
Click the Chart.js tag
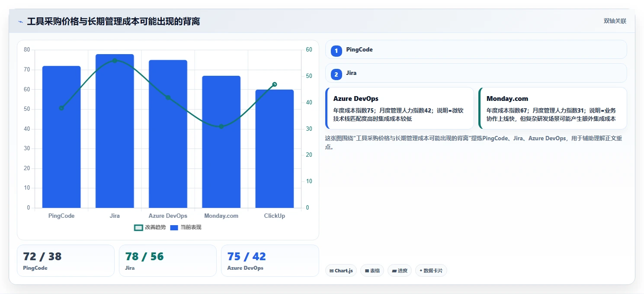(x=341, y=271)
